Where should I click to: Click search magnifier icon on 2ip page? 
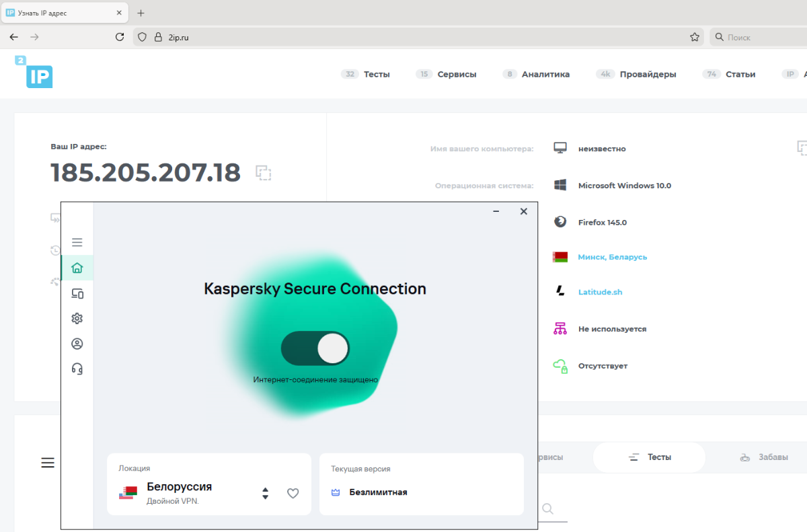(547, 509)
